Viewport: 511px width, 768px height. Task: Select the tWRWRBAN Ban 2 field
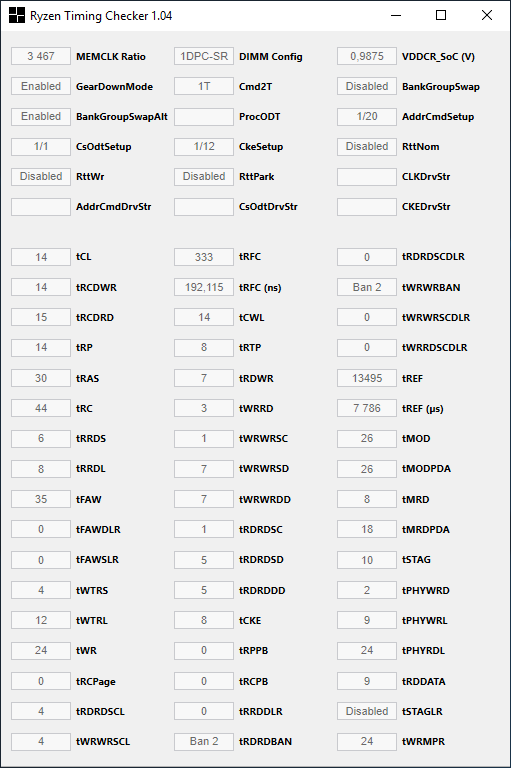click(367, 287)
